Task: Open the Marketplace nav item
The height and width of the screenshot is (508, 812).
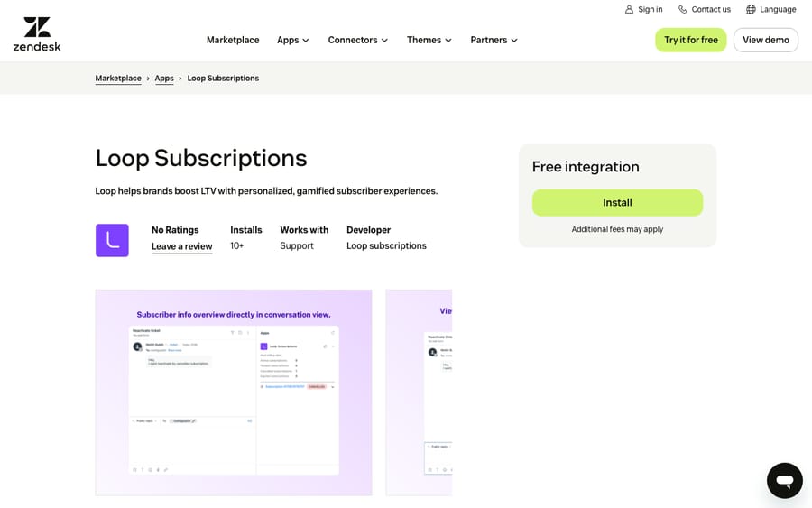Action: (233, 40)
